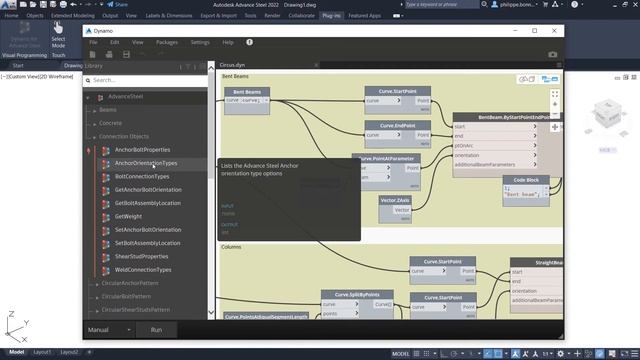Toggle the highlighted annotation scale icon in status bar
Viewport: 640px width, 360px height.
516,354
